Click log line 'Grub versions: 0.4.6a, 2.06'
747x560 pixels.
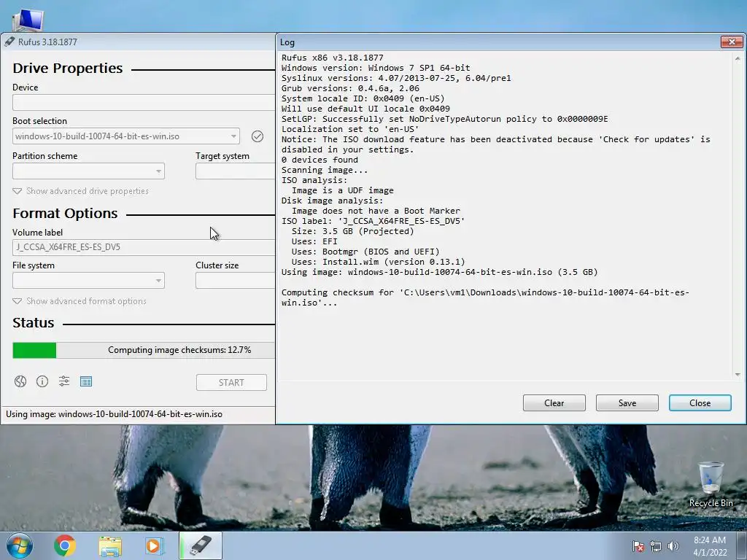point(351,88)
